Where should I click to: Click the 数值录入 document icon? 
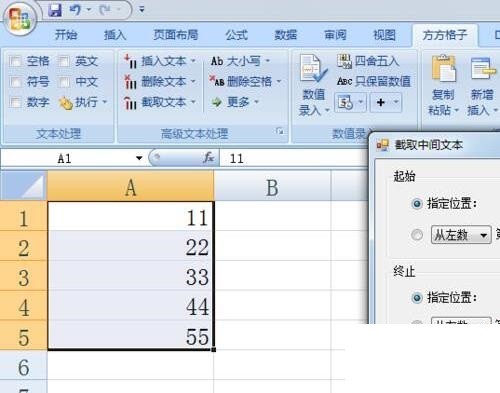coord(313,69)
